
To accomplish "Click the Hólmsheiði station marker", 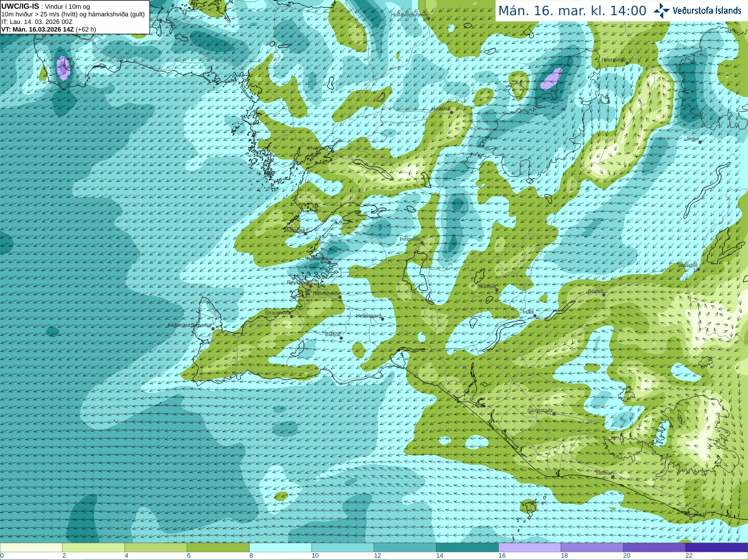I will [x=341, y=297].
